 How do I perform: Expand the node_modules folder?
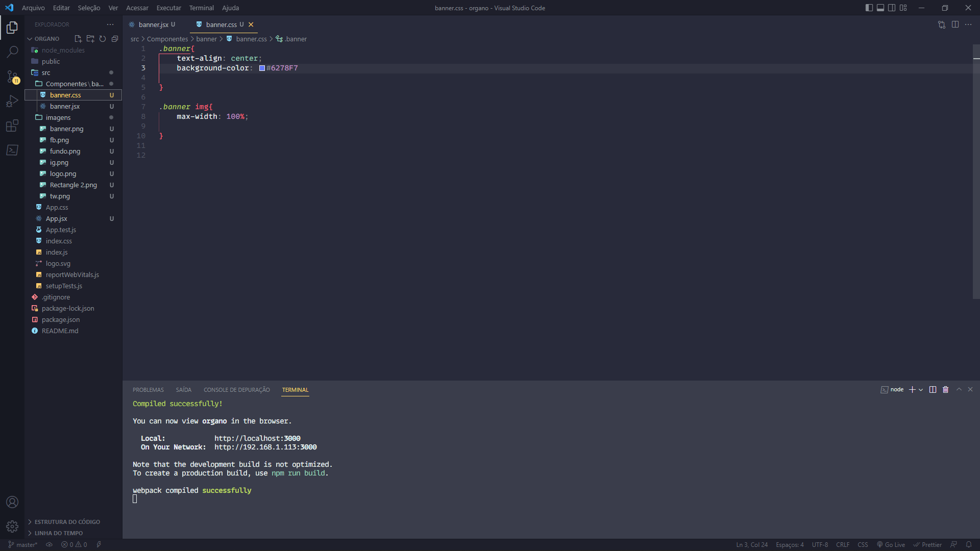(73, 50)
